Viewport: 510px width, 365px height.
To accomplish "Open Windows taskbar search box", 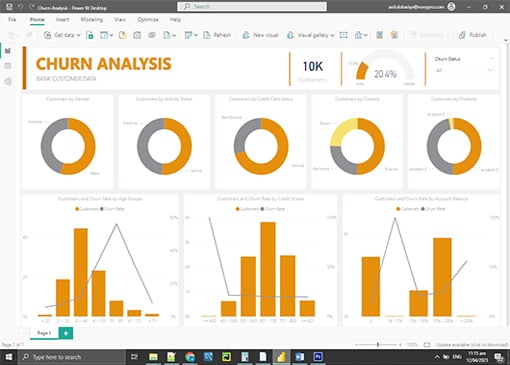I will point(71,357).
